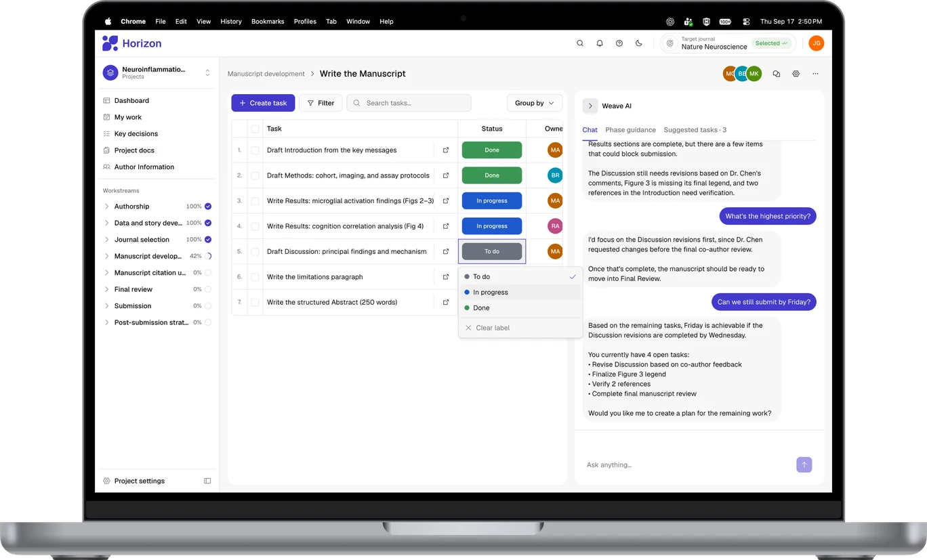
Task: Go to Manuscript development breadcrumb
Action: (x=266, y=74)
